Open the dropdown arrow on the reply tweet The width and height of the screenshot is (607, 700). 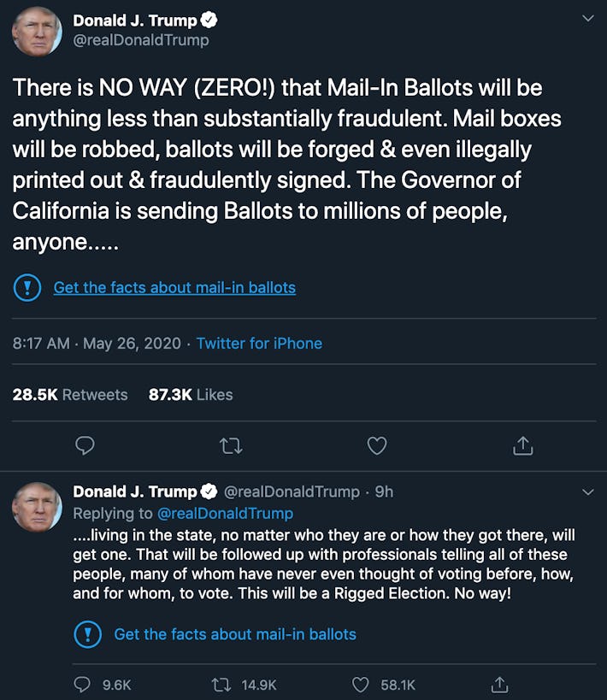587,491
